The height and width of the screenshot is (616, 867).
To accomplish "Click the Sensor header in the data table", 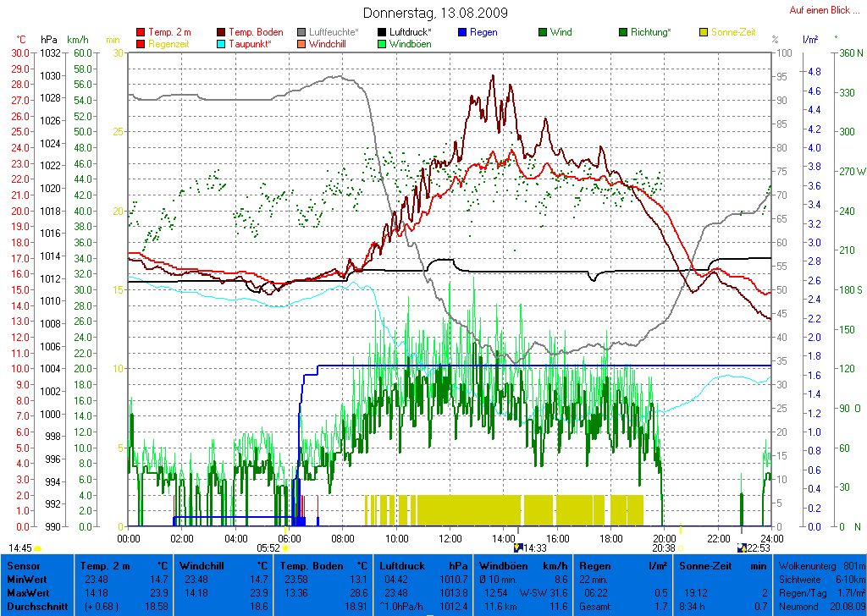I will click(24, 565).
